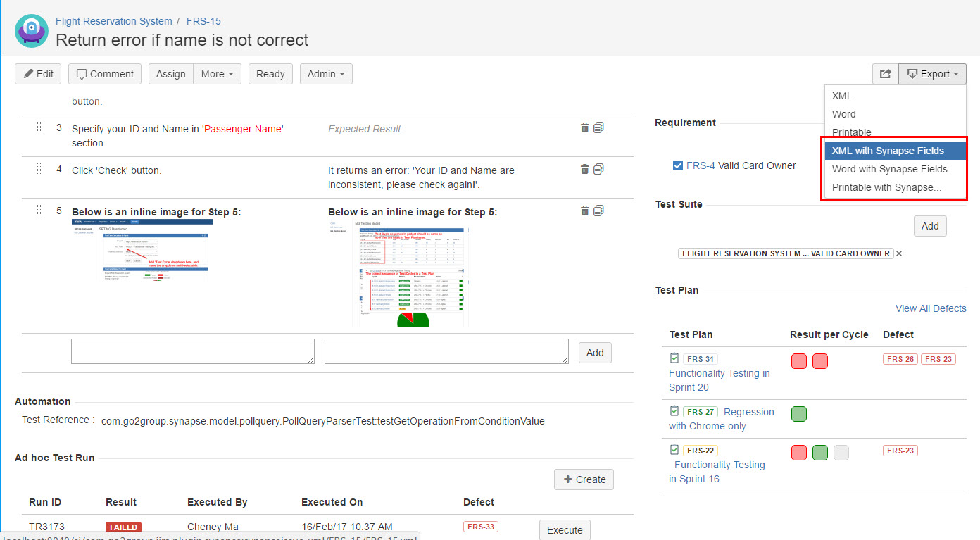Open the FRS-22 issue tag
The height and width of the screenshot is (540, 980).
coord(700,451)
